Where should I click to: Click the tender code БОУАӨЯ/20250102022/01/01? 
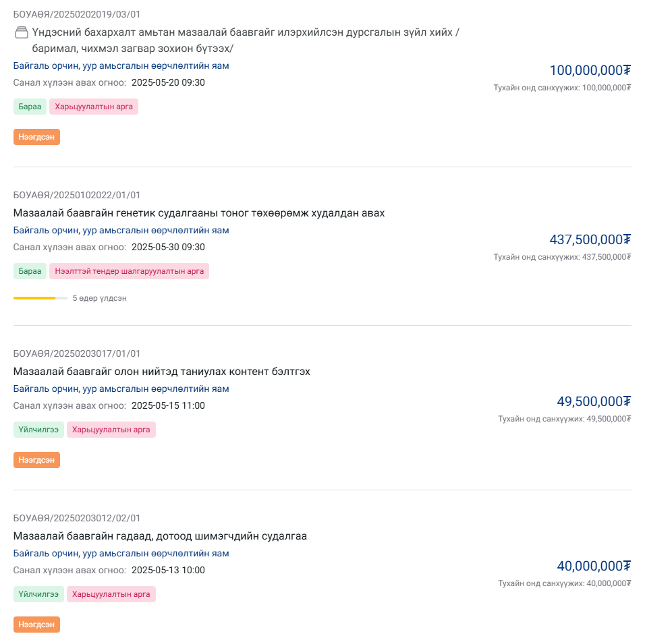point(77,196)
